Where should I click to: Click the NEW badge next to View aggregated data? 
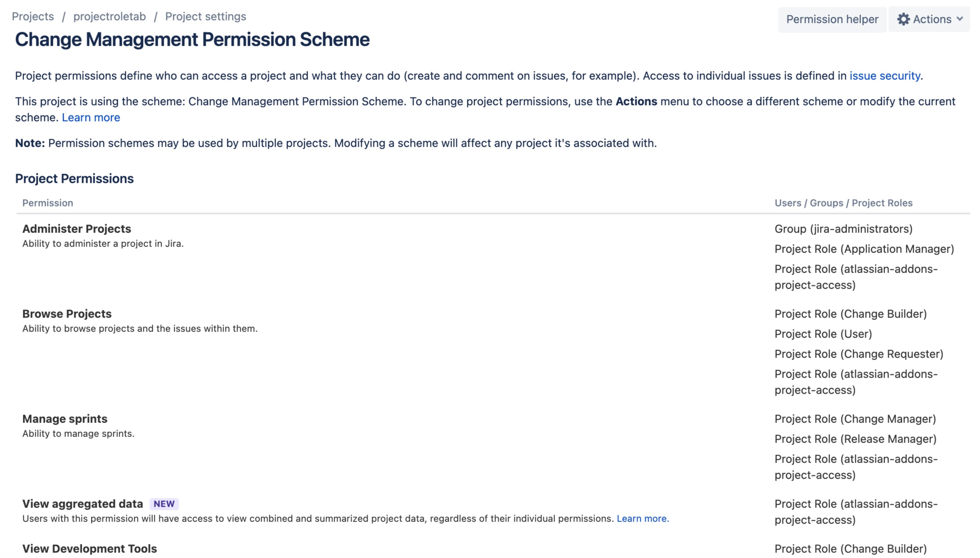[164, 504]
